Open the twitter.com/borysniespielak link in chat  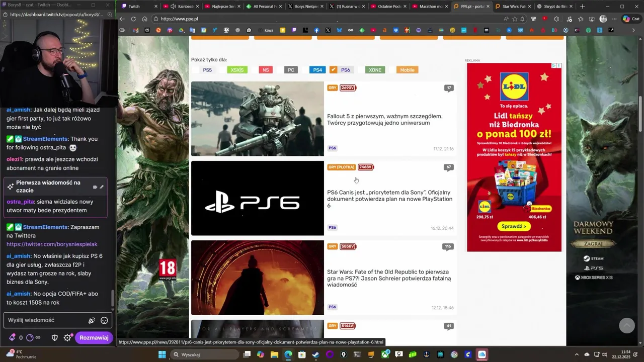pyautogui.click(x=52, y=244)
